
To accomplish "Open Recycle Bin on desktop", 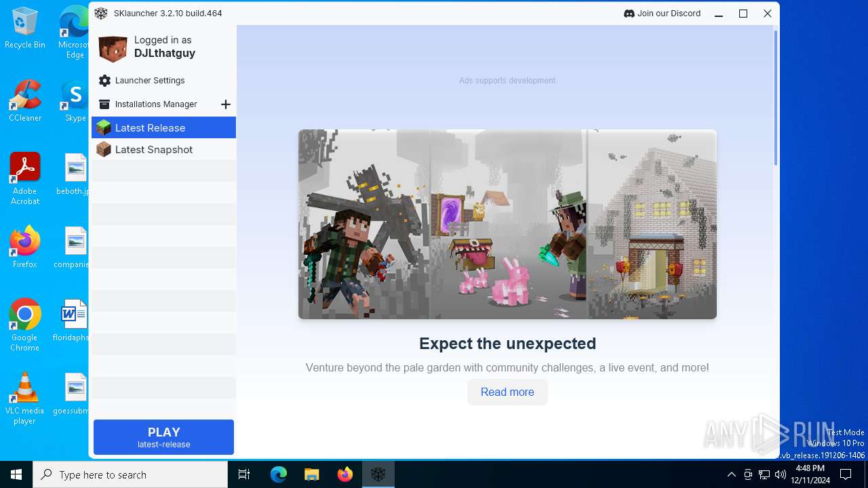I will click(x=25, y=28).
